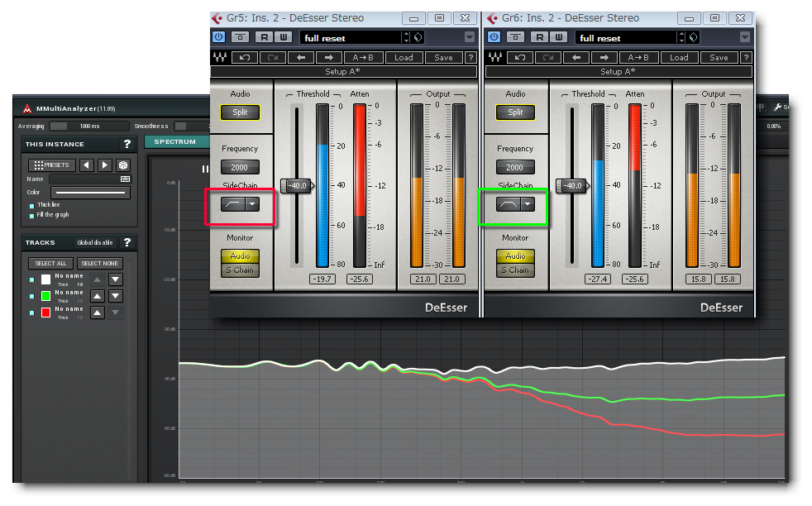Screen dimensions: 812x506
Task: Open the Color line selector in MMultiAnalyzer
Action: coord(90,192)
